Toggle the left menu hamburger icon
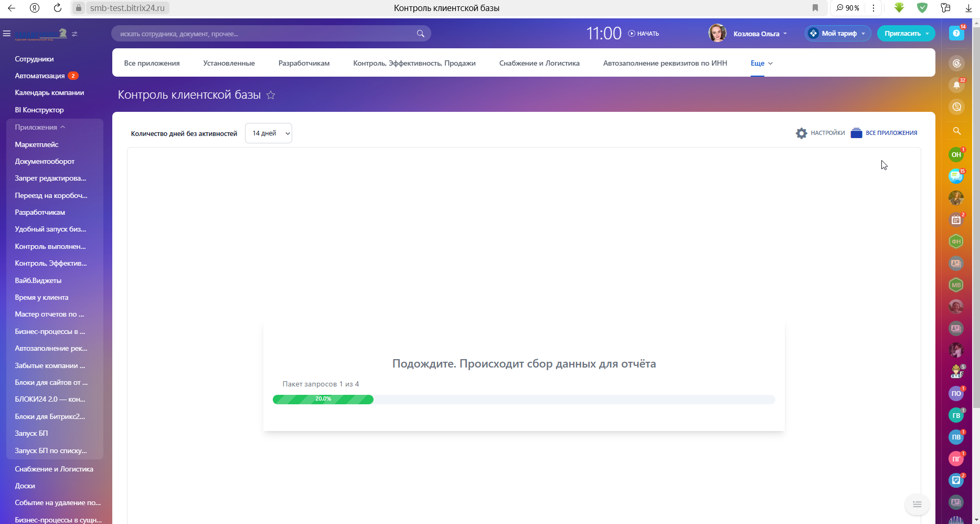Screen dimensions: 980x524 (x=7, y=34)
